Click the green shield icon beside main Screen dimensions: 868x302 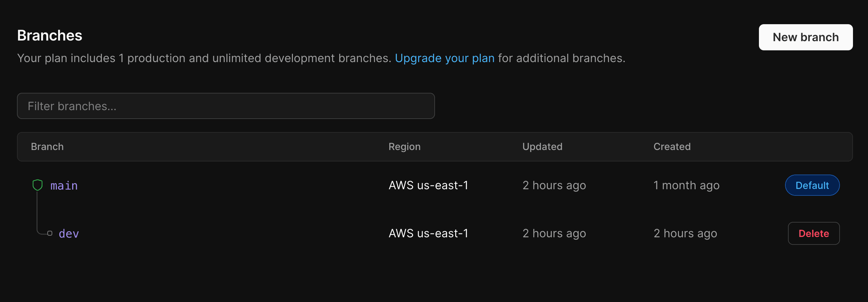tap(38, 185)
